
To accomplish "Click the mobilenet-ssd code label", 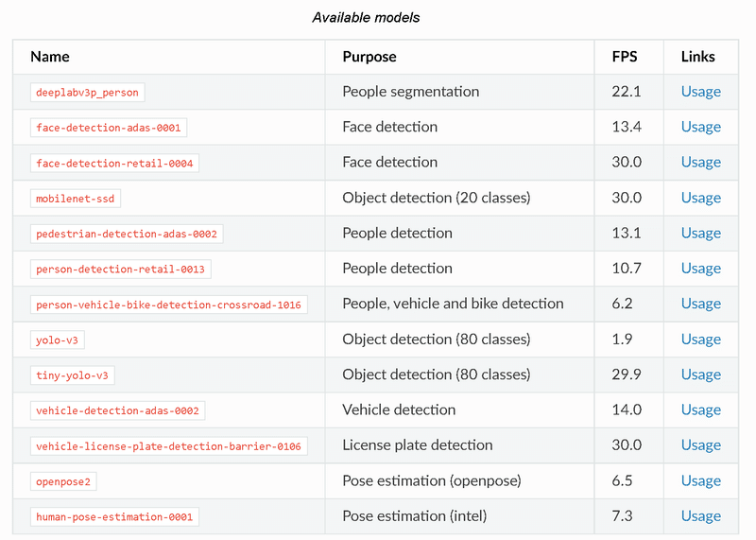I will 76,199.
